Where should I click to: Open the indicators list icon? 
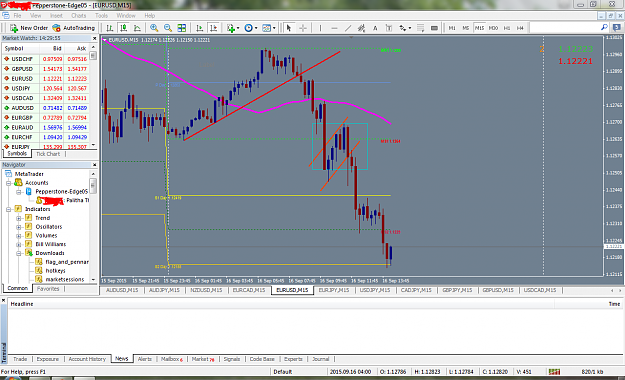pos(230,28)
